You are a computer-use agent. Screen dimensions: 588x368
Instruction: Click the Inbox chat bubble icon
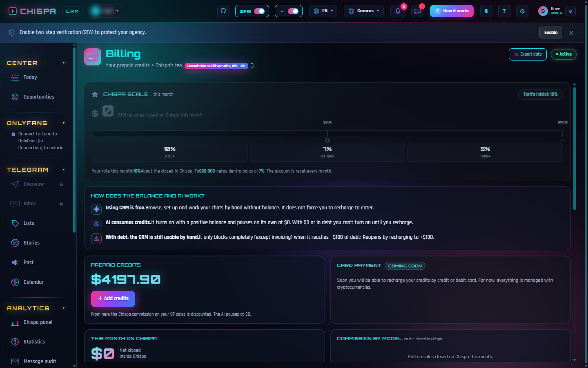15,204
